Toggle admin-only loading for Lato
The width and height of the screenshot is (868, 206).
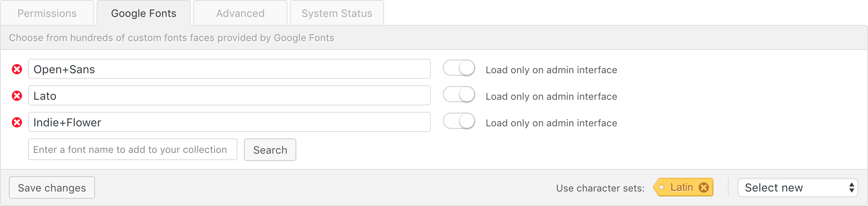click(x=459, y=95)
